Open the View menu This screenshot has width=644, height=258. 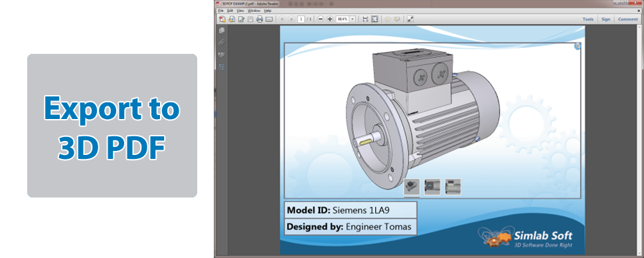click(240, 10)
